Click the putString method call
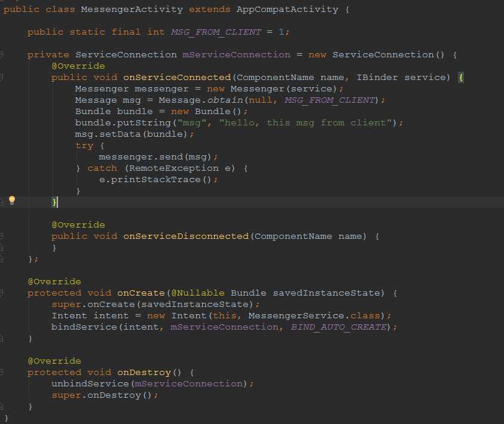Screen dimensions: 504x424 143,122
